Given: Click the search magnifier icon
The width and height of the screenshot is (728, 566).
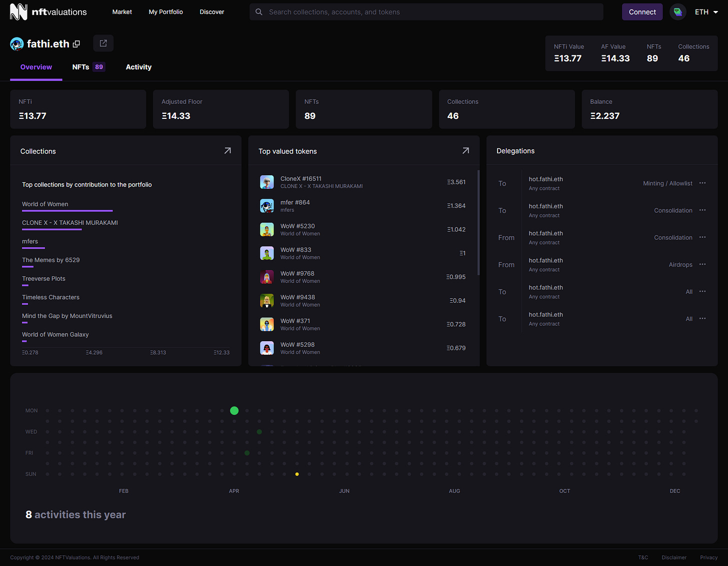Looking at the screenshot, I should pos(259,12).
